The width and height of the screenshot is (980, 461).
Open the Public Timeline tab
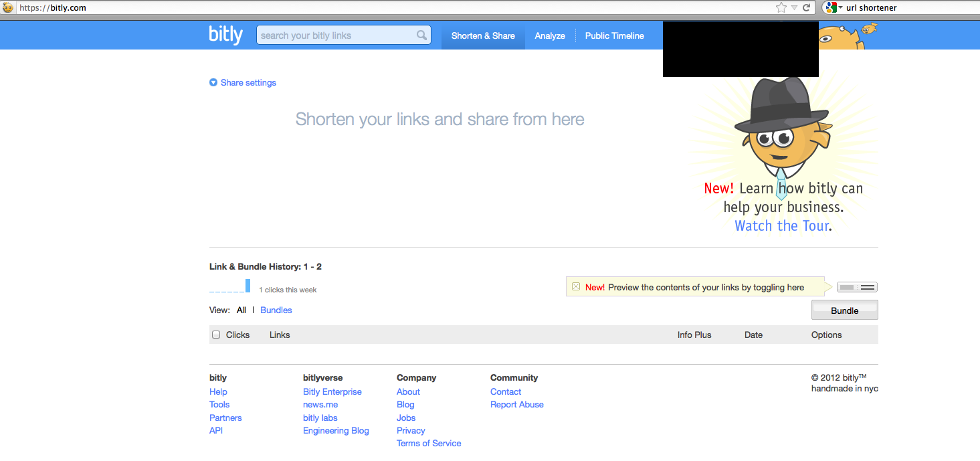click(615, 35)
